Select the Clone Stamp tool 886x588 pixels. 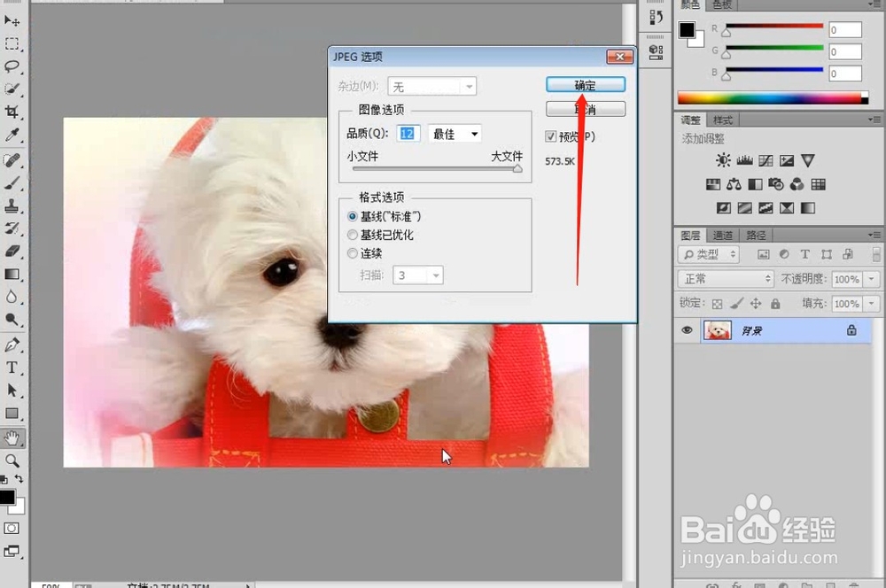(12, 206)
